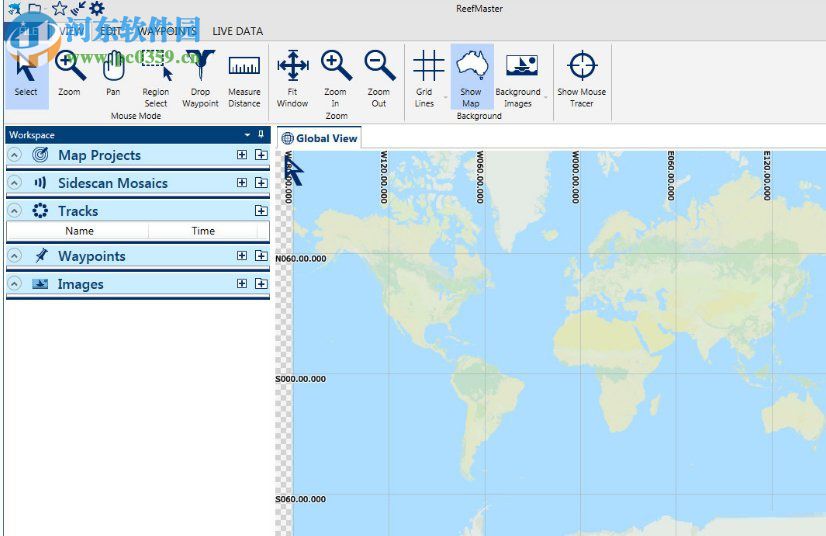Screen dimensions: 826x536
Task: Collapse the Sidescan Mosaics section
Action: click(15, 183)
